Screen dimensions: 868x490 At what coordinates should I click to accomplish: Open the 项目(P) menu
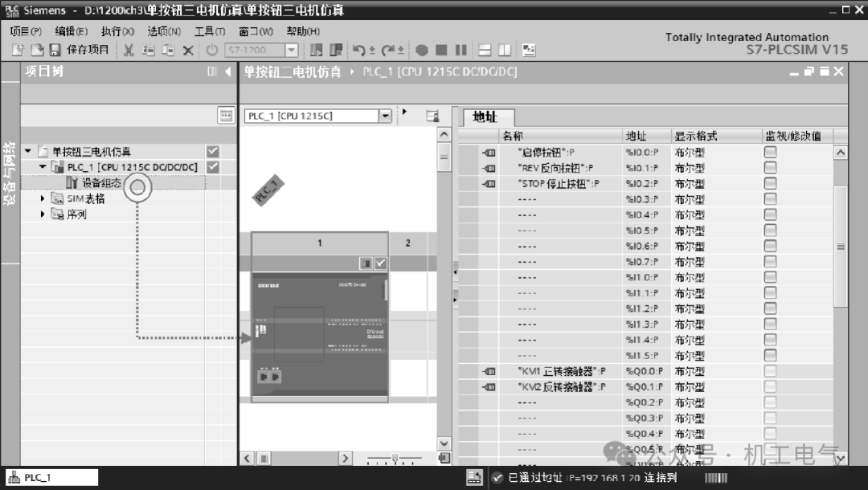pos(26,31)
